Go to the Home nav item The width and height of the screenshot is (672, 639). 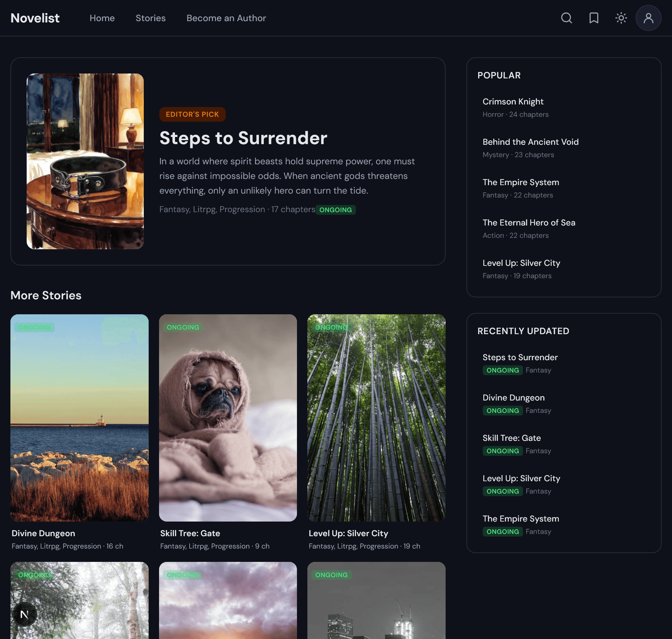pyautogui.click(x=102, y=18)
